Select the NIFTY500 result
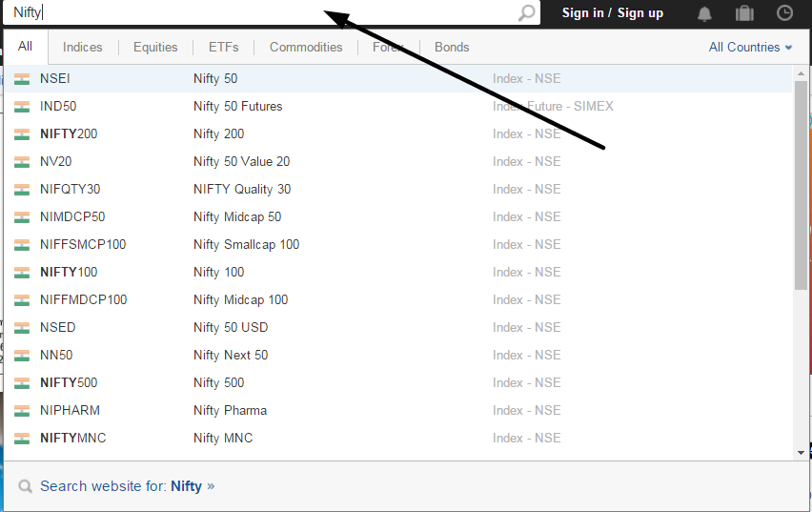812x512 pixels. pyautogui.click(x=398, y=382)
